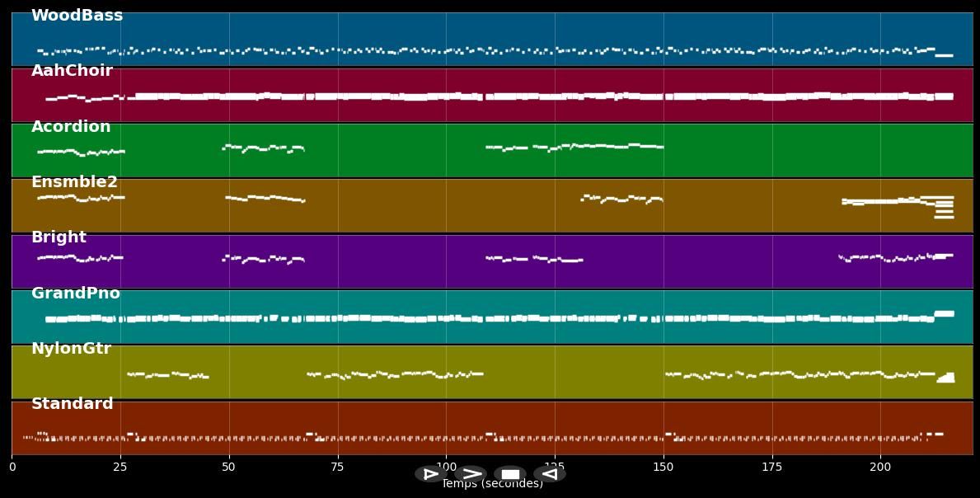The width and height of the screenshot is (980, 498).
Task: Click the last note cluster in NylonGtr track
Action: [x=946, y=378]
